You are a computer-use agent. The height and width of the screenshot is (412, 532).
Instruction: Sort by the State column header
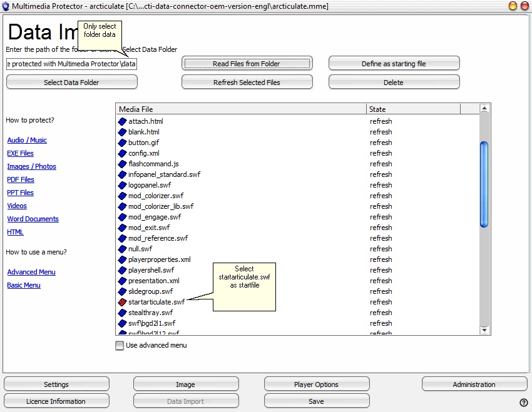click(x=413, y=109)
